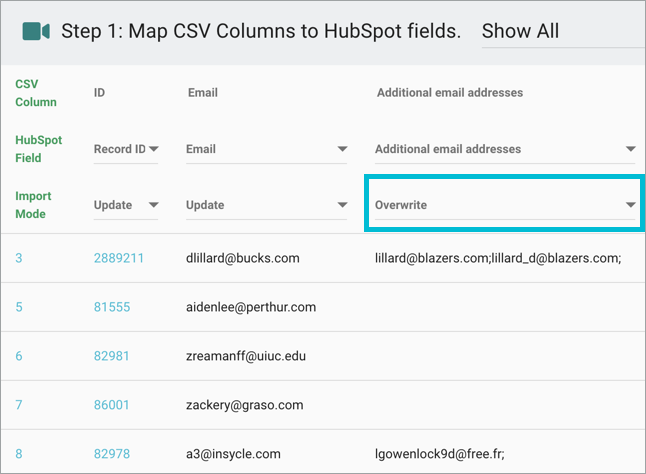Click the lillard@blazers.com additional emails cell
The image size is (646, 474).
coord(498,258)
